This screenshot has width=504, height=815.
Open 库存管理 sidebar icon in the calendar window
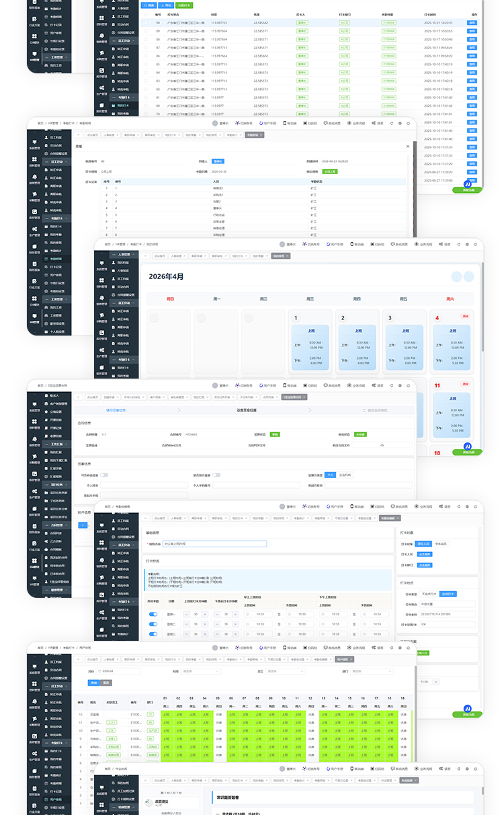(101, 336)
